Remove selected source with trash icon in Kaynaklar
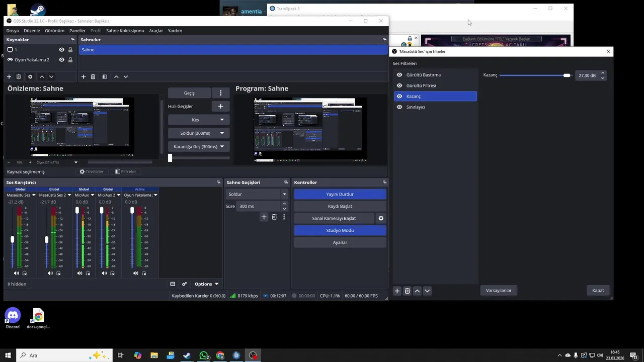The image size is (644, 362). [19, 76]
